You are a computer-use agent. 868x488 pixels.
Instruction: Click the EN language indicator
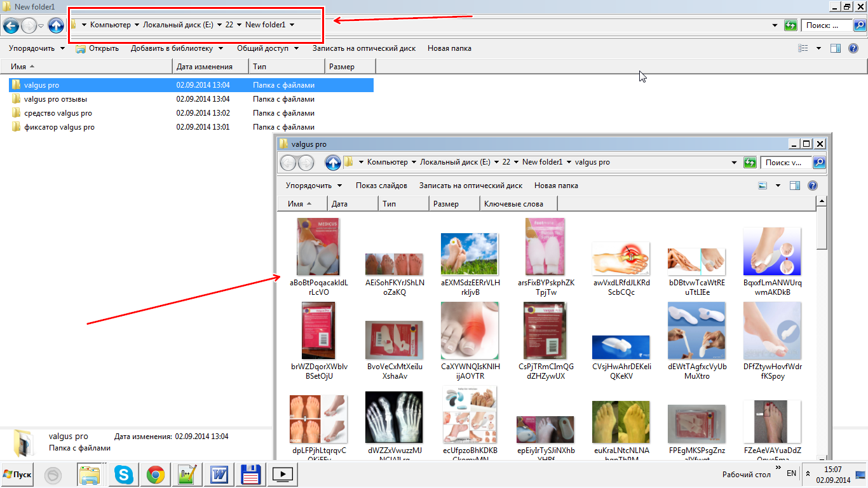(x=791, y=474)
